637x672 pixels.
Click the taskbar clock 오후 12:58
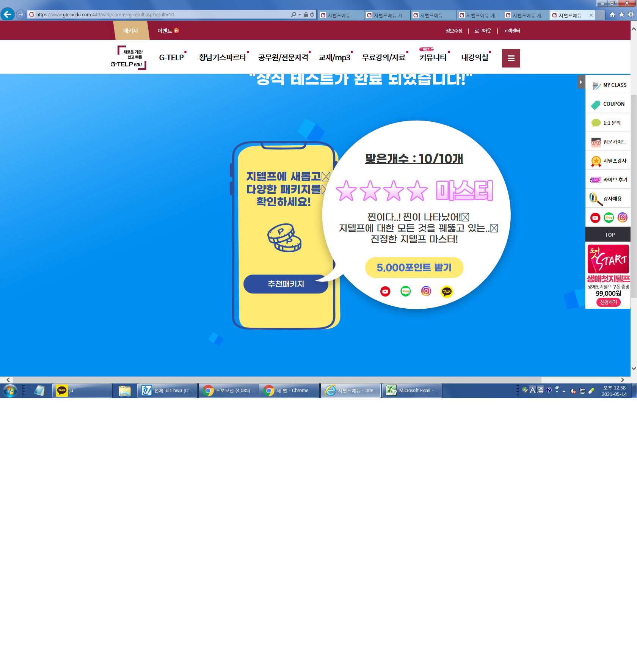614,391
